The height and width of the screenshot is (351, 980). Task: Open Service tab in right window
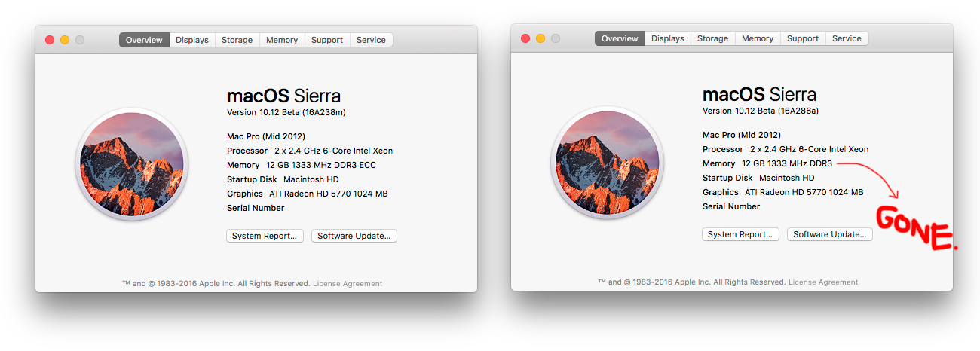[847, 38]
